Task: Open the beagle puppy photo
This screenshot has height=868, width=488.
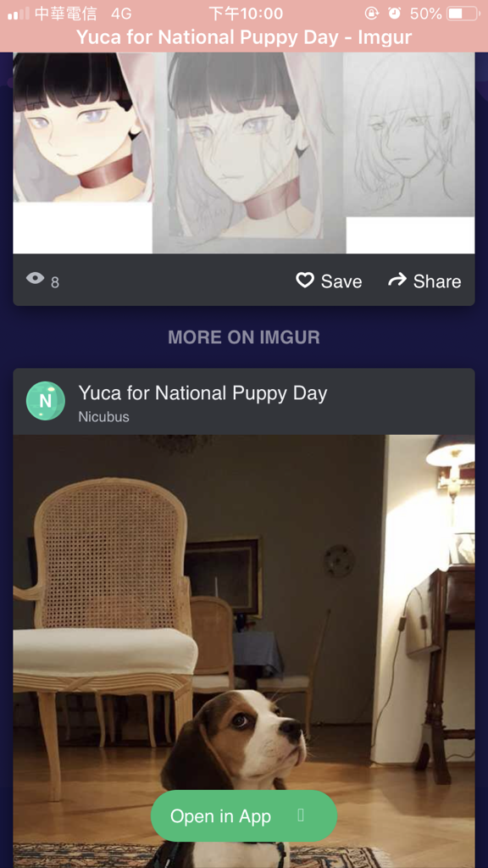Action: [244, 651]
